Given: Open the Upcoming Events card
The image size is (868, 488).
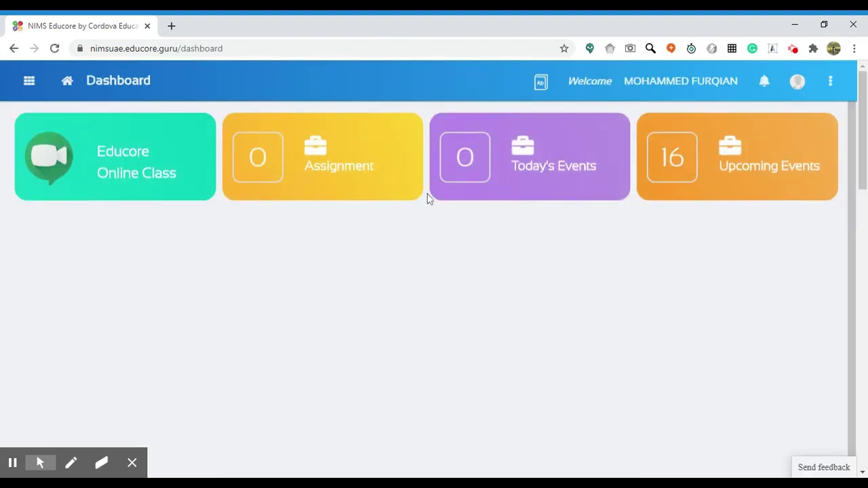Looking at the screenshot, I should click(737, 157).
